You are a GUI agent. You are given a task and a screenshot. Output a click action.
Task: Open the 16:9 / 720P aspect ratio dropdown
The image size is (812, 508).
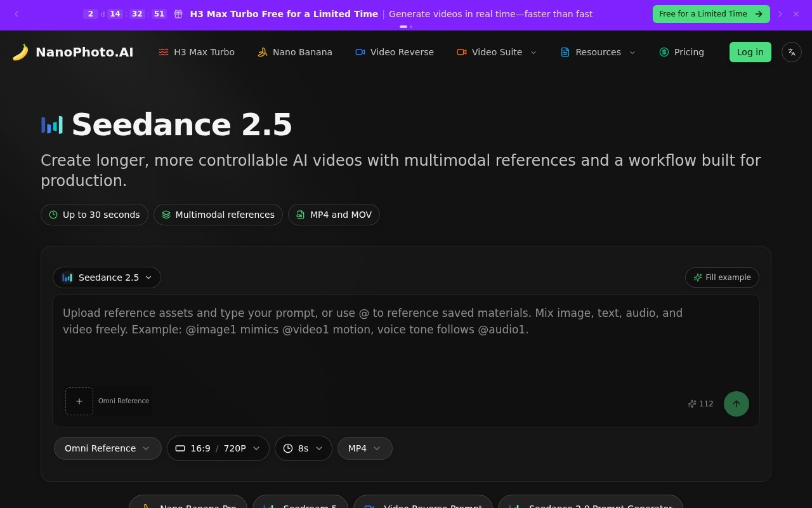218,448
